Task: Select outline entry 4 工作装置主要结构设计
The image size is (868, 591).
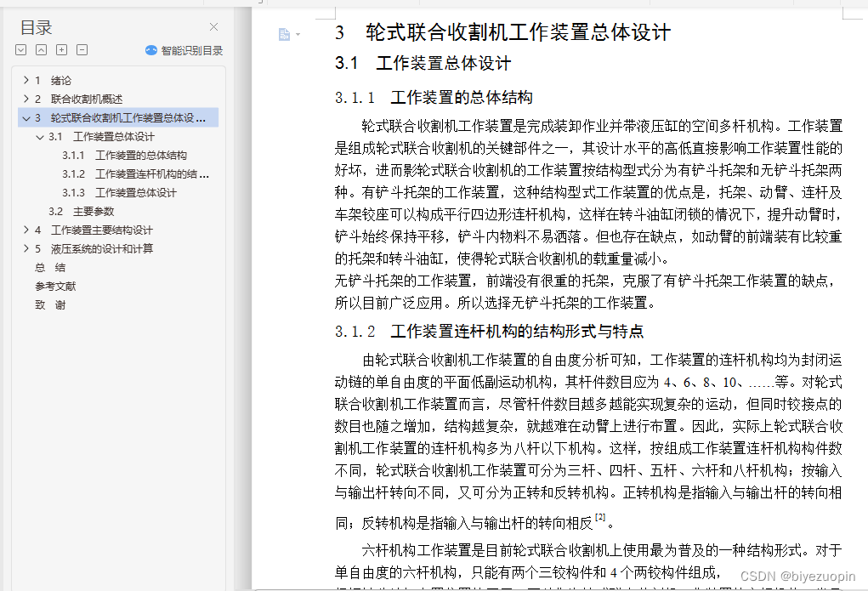Action: pos(94,230)
